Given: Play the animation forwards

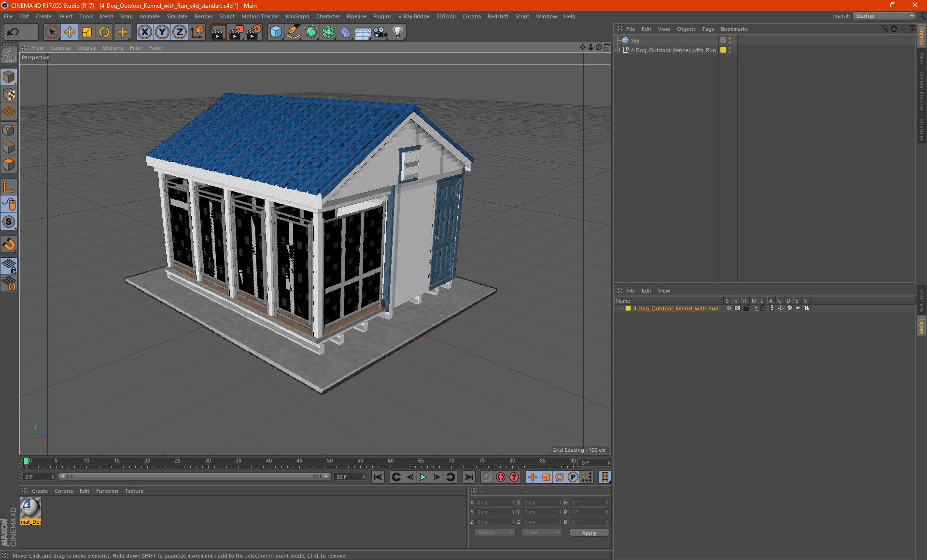Looking at the screenshot, I should tap(423, 477).
